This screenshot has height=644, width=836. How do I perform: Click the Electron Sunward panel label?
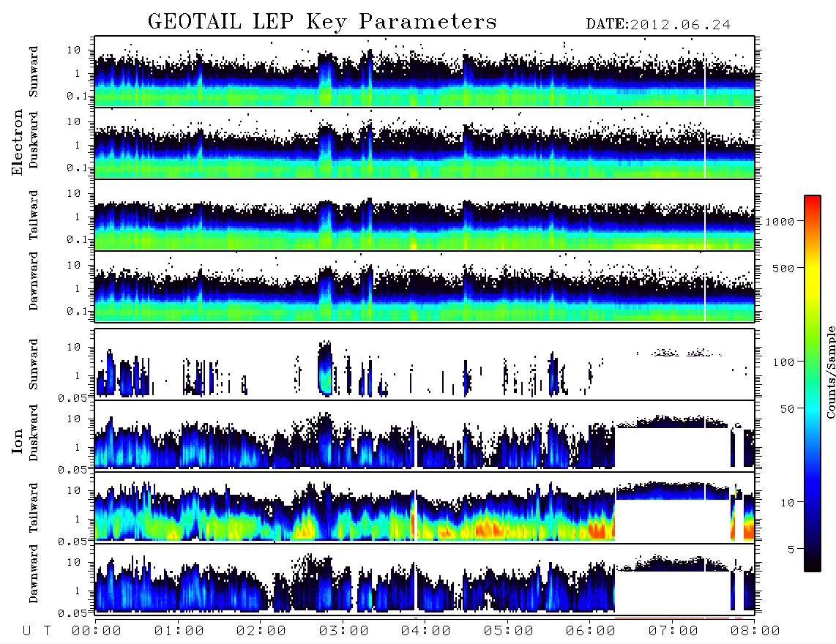pyautogui.click(x=34, y=72)
